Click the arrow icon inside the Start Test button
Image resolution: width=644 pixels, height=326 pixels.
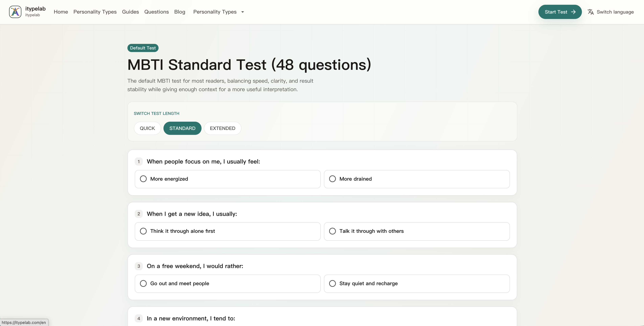point(573,12)
